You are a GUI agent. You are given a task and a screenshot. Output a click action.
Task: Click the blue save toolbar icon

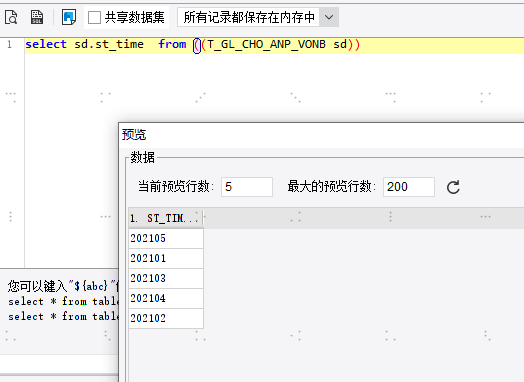coord(69,17)
